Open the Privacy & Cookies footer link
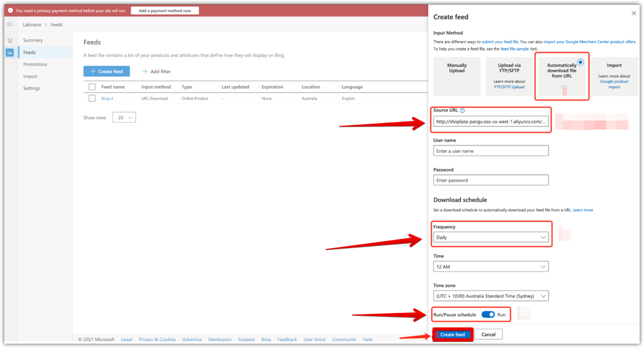This screenshot has height=348, width=644. pyautogui.click(x=157, y=339)
